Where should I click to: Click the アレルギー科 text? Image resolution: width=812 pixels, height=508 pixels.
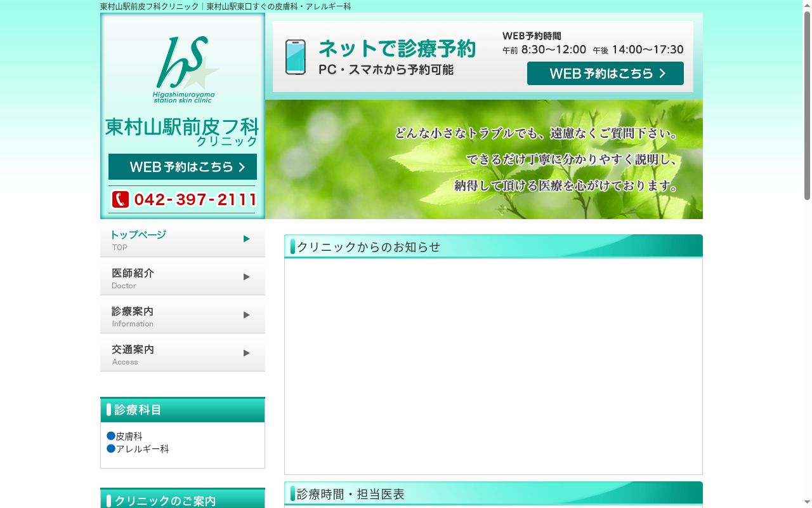coord(143,448)
